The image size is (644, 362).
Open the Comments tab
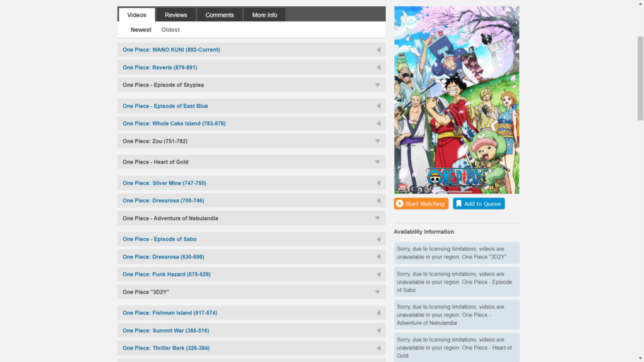click(219, 15)
